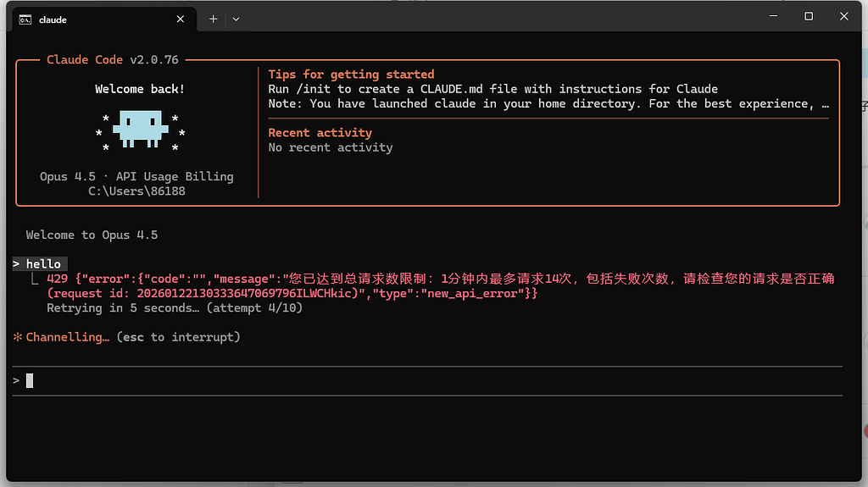Click the 'Welcome to Opus 4.5' line

click(92, 235)
